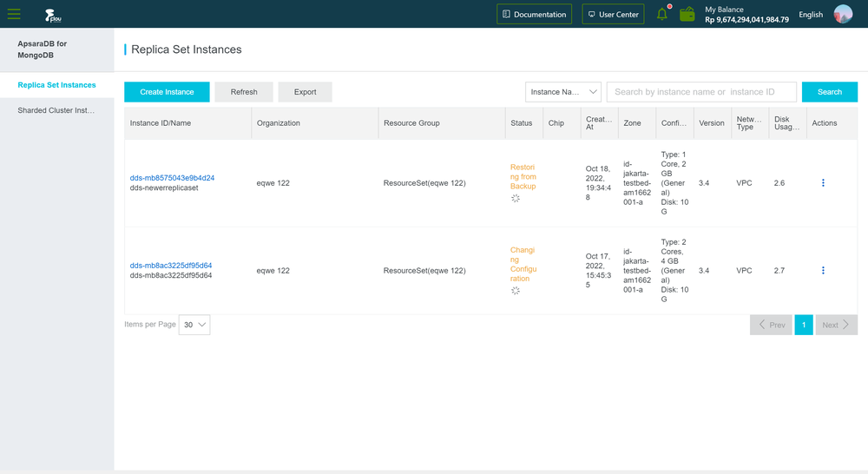Click the Created At column header
Screen dimensions: 868x474
point(599,123)
